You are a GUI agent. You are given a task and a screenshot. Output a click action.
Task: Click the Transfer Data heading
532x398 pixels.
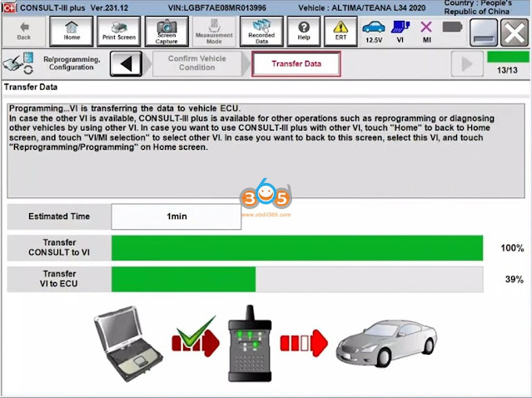point(31,87)
